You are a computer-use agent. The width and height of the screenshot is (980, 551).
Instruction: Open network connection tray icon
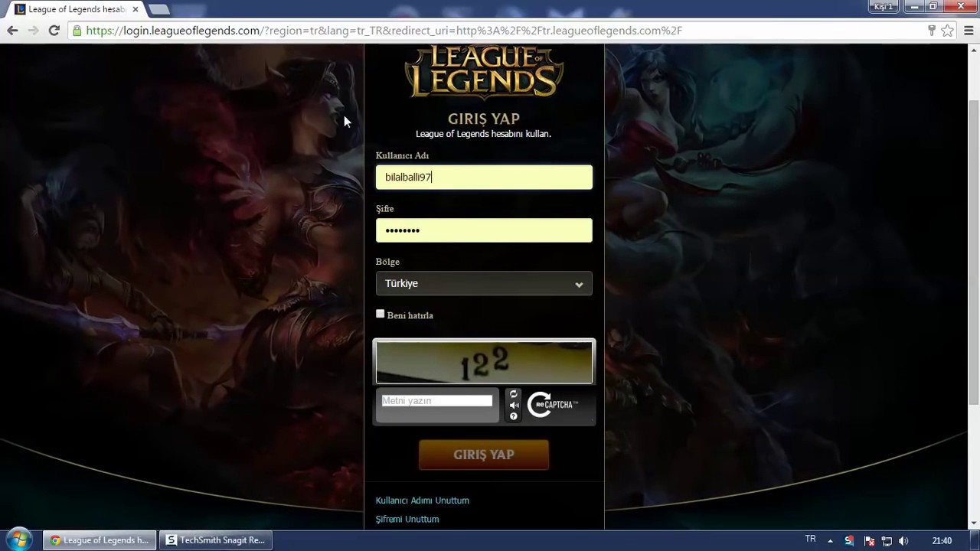[x=887, y=541]
